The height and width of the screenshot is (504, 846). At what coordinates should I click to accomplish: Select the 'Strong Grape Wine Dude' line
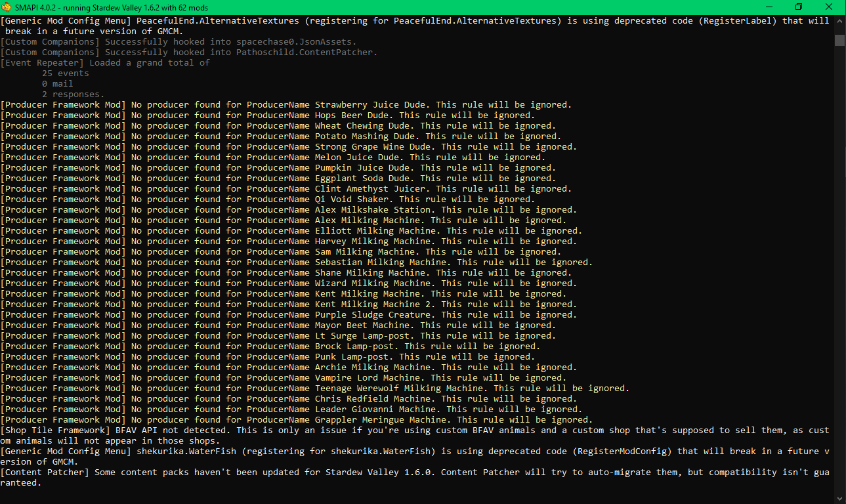[289, 147]
